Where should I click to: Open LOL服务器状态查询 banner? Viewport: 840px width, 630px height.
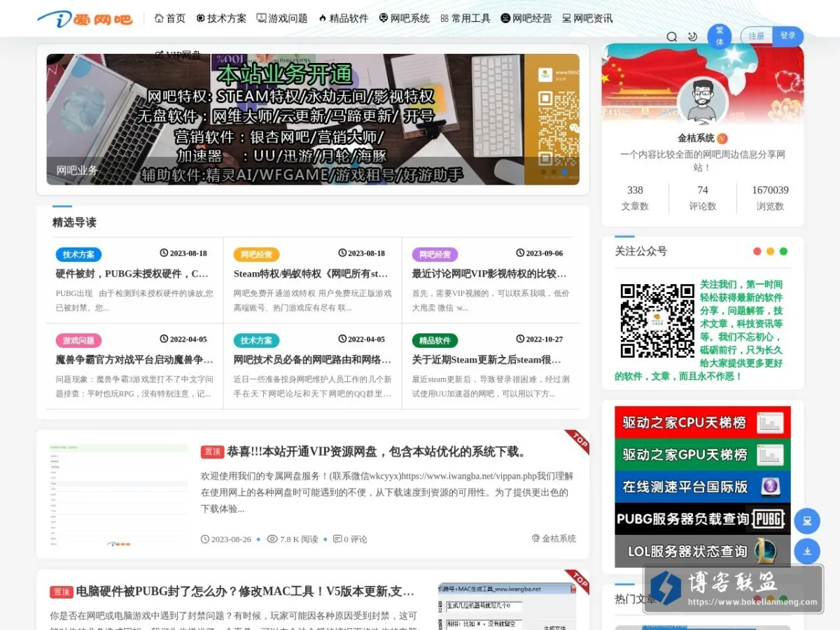tap(703, 552)
